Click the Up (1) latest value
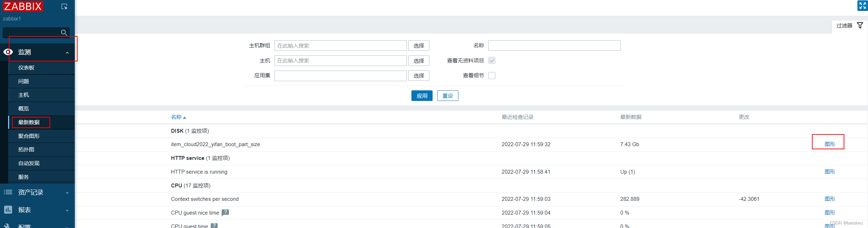The height and width of the screenshot is (228, 868). [627, 172]
